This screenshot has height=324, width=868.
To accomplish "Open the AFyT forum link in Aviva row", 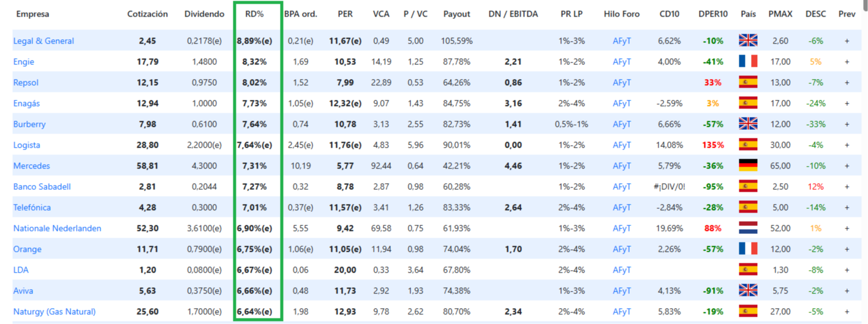I will (622, 291).
